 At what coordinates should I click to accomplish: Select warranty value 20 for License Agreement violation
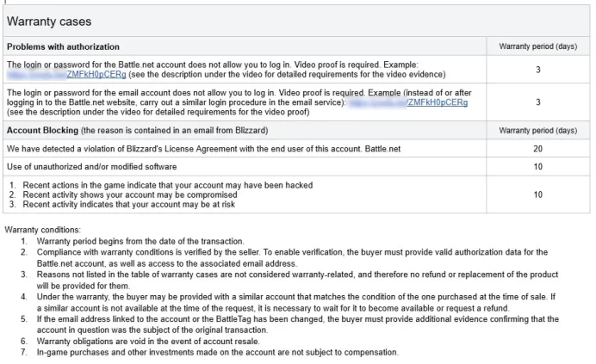coord(537,149)
